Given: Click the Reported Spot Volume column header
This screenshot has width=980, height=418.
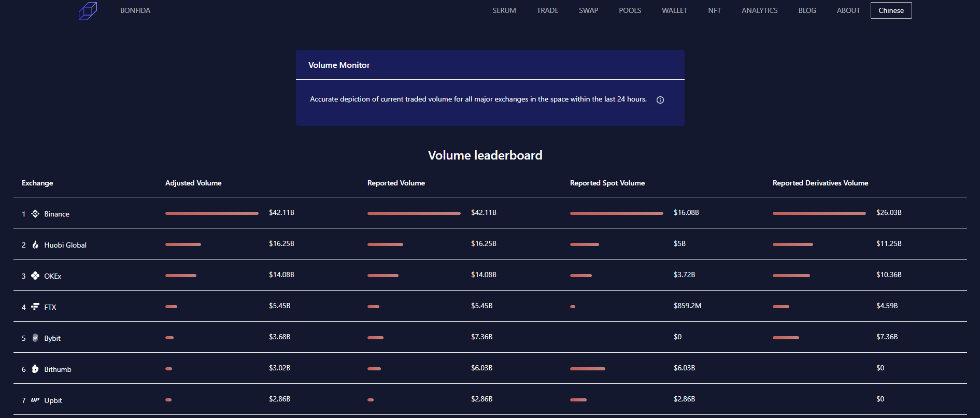Looking at the screenshot, I should [x=607, y=183].
